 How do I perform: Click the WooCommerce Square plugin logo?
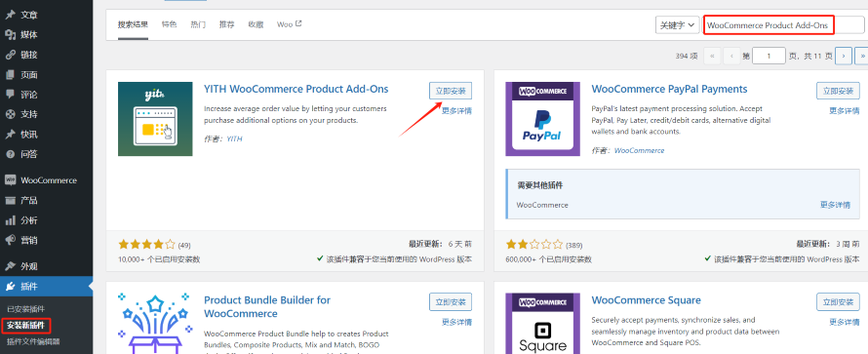(542, 324)
